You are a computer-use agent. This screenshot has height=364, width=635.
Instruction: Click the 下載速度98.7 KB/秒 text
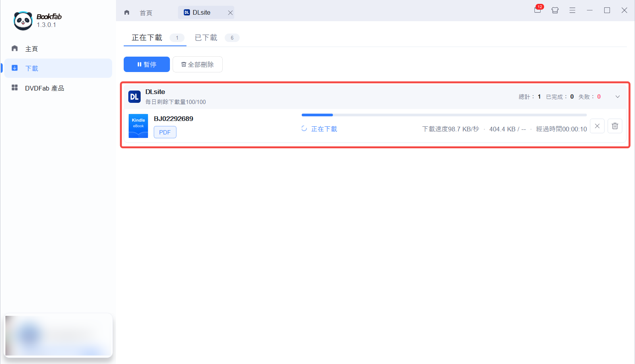[451, 129]
